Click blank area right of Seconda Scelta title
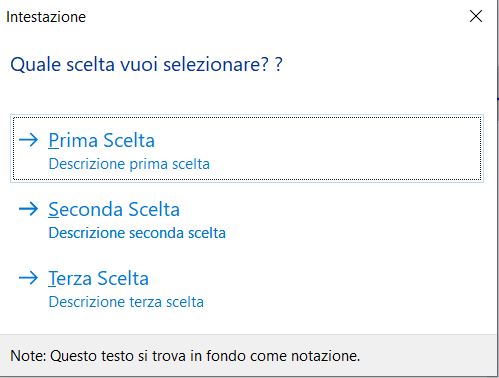The height and width of the screenshot is (378, 499). (330, 209)
